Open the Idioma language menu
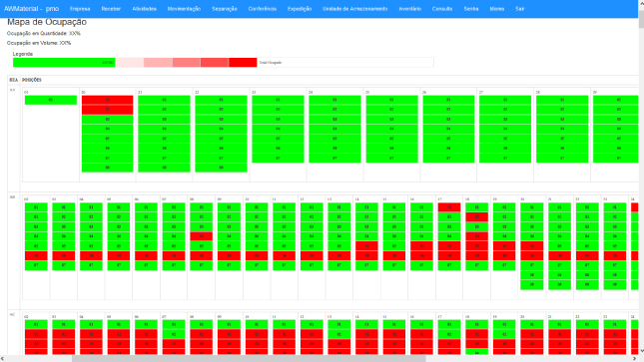Viewport: 644px width, 362px height. click(x=497, y=9)
